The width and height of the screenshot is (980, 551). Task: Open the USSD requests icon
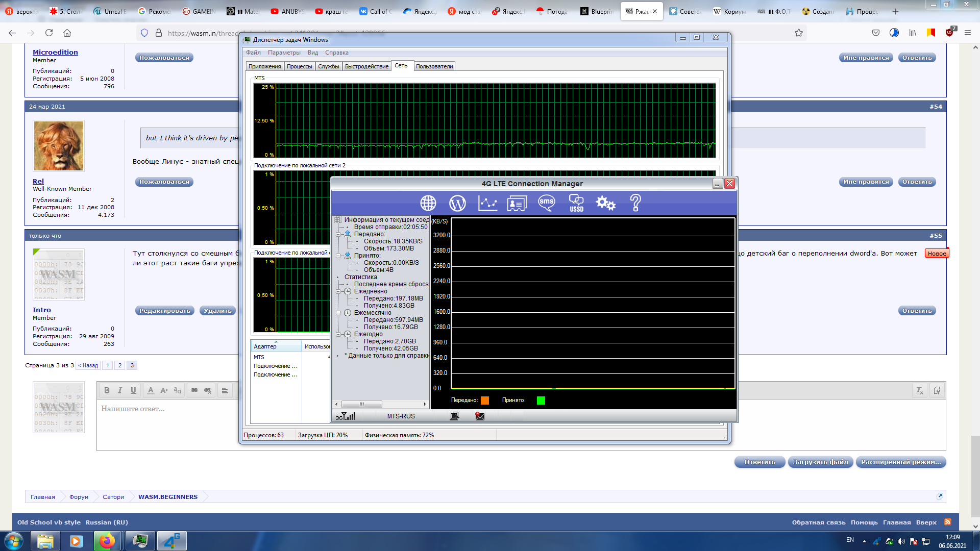click(576, 203)
